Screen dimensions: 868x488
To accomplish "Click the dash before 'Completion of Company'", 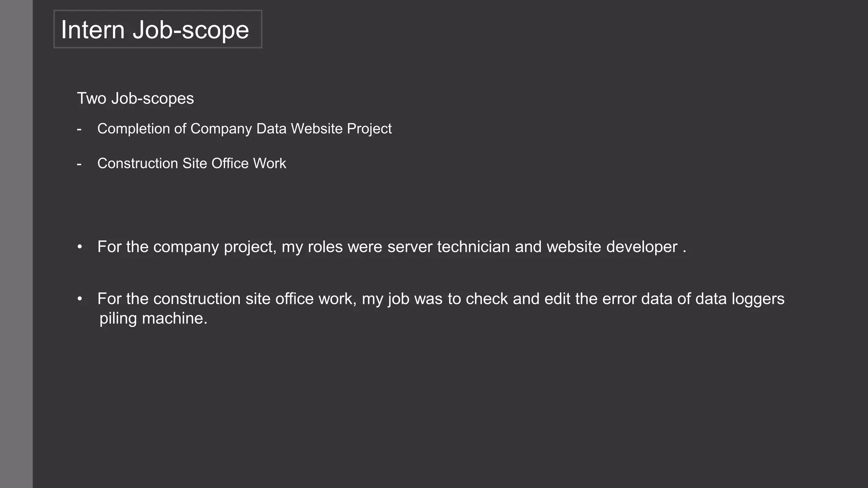I will [79, 129].
